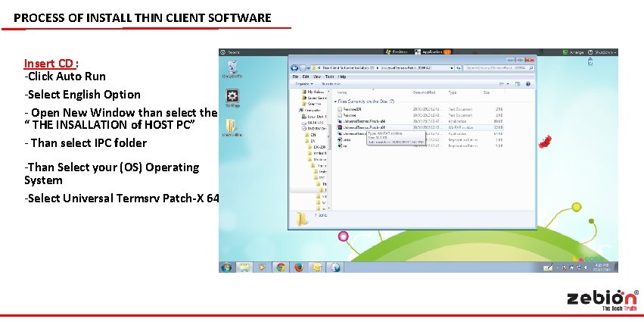Click the change view icon in Explorer toolbar

pos(502,84)
